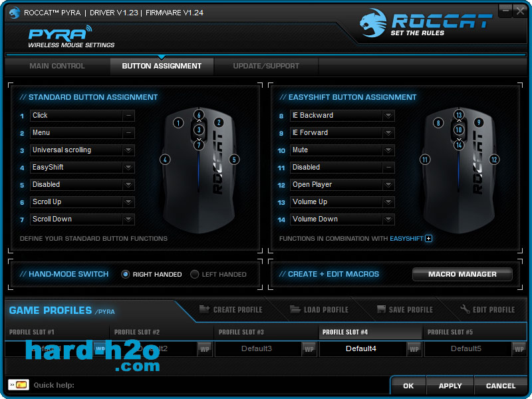Click scroll-up marker 6 on mouse diagram
This screenshot has width=532, height=399.
tap(199, 114)
